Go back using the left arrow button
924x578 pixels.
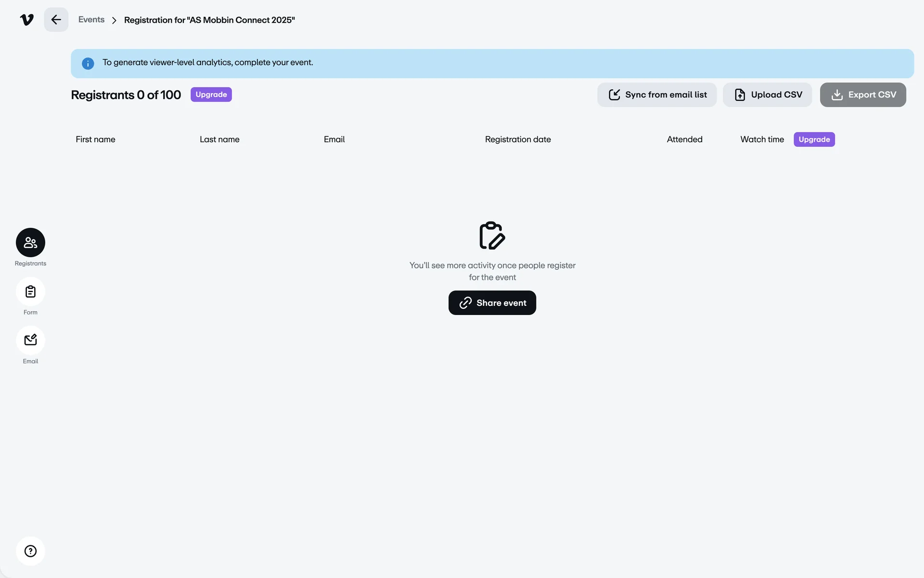pyautogui.click(x=56, y=20)
